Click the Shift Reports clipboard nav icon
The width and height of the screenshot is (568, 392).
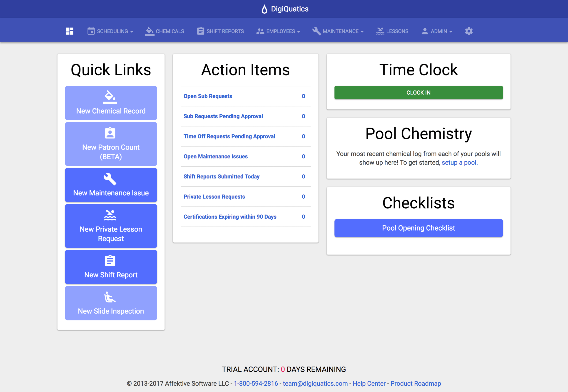pyautogui.click(x=201, y=31)
